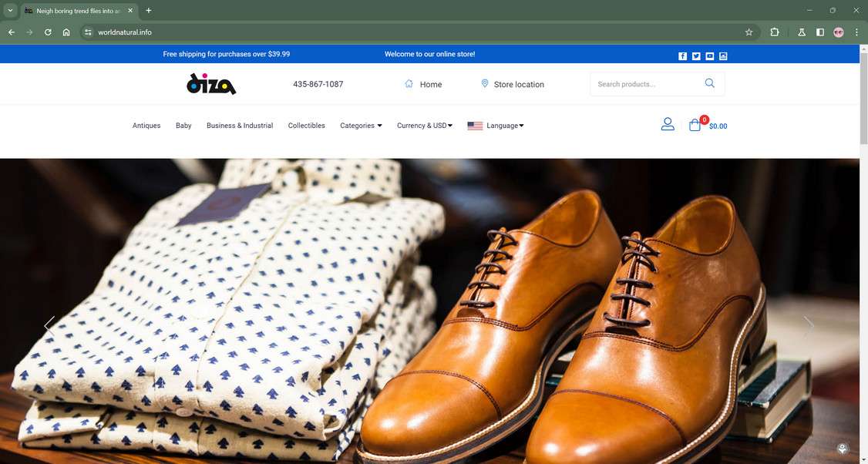Screen dimensions: 868x464
Task: Click the Free shipping announcement text
Action: pyautogui.click(x=227, y=54)
